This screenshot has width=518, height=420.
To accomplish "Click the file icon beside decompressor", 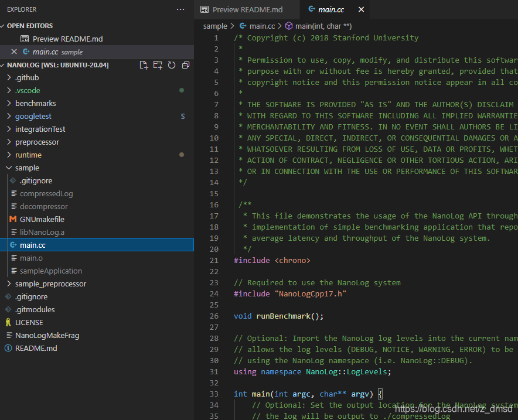I will tap(14, 206).
